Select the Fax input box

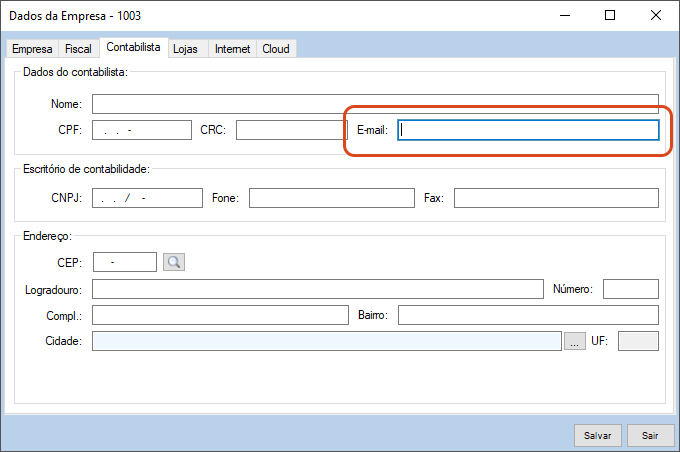click(x=556, y=198)
